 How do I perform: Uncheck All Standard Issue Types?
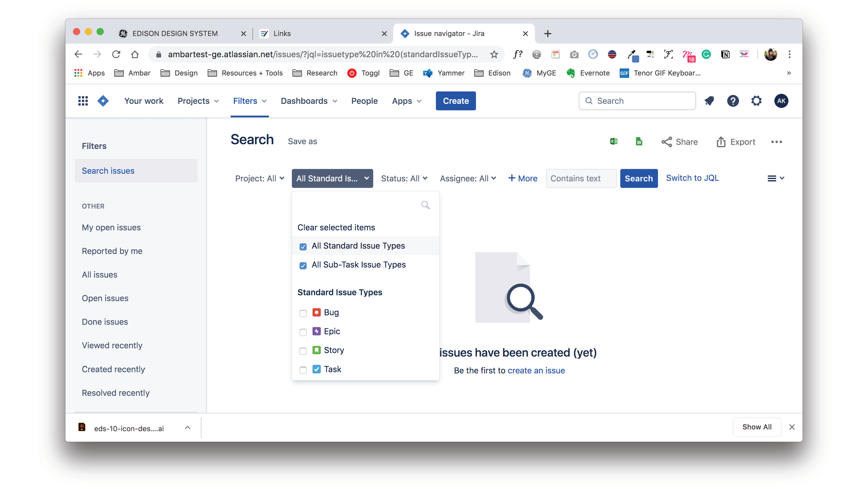(x=303, y=246)
